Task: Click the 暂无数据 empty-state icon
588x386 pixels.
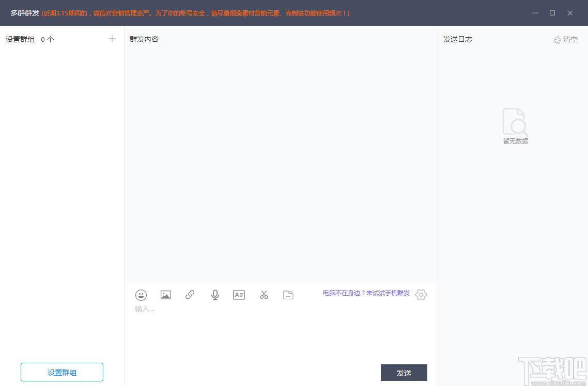Action: click(515, 122)
